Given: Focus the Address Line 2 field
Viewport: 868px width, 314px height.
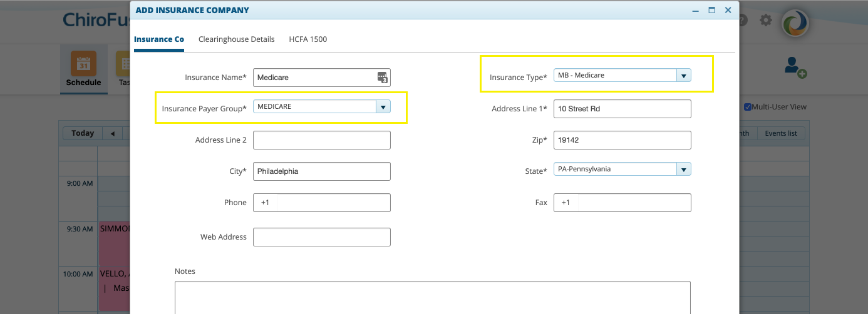Looking at the screenshot, I should 322,140.
